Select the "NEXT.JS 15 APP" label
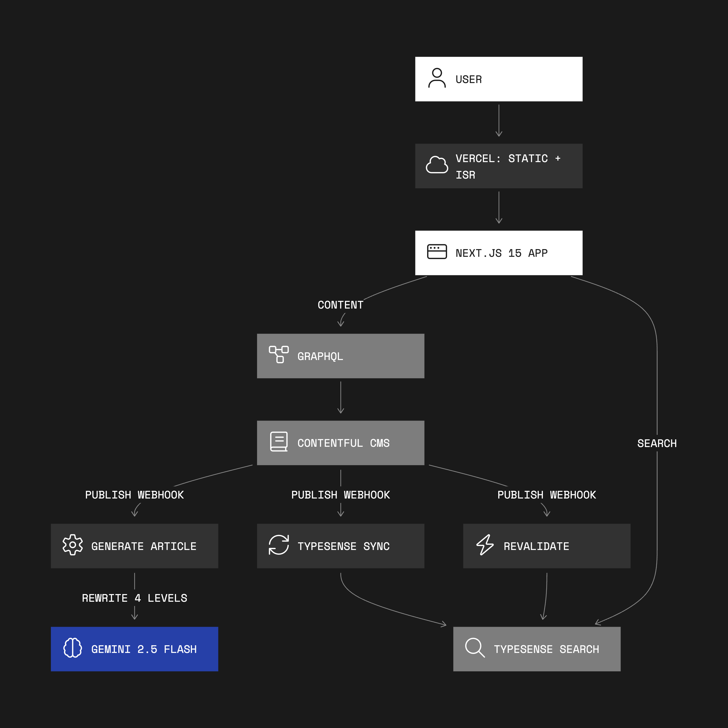 click(x=502, y=253)
